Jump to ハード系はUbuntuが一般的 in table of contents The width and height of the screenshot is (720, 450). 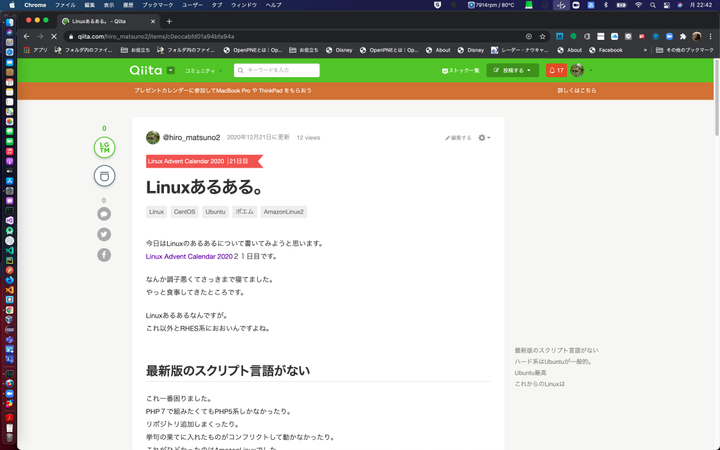point(553,362)
